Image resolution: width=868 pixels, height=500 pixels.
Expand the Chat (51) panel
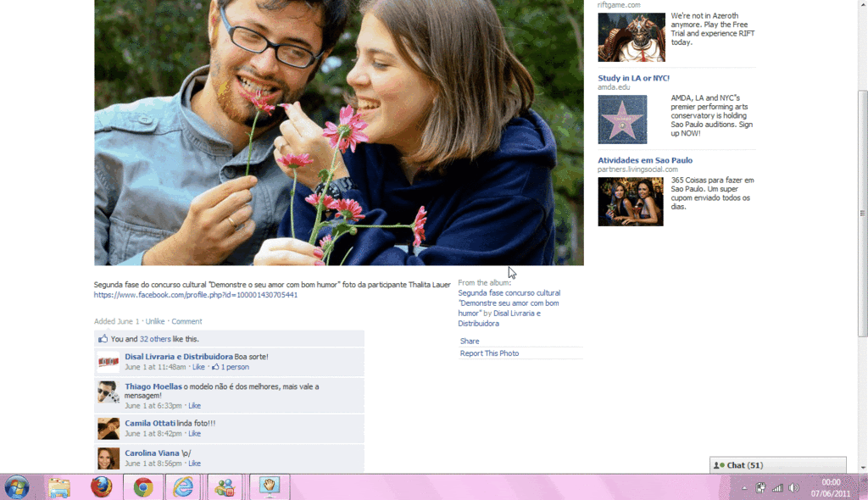(x=777, y=465)
